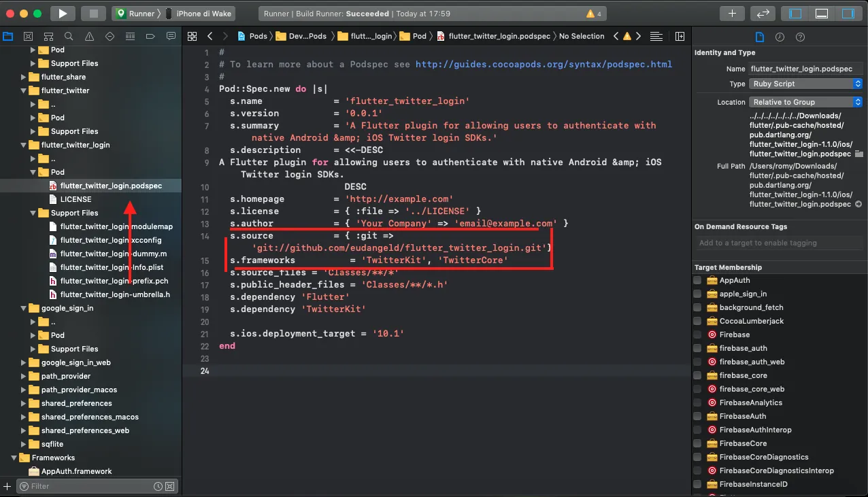The image size is (868, 497).
Task: Open the Symbol navigator
Action: (49, 36)
